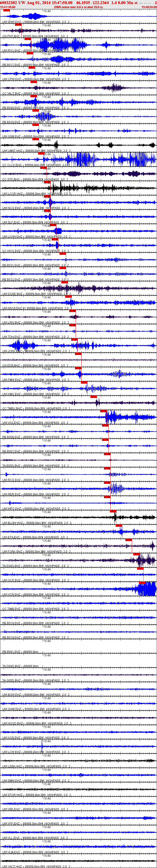
Task: Select the "B006 EHZ" station label
Action: [14, 437]
